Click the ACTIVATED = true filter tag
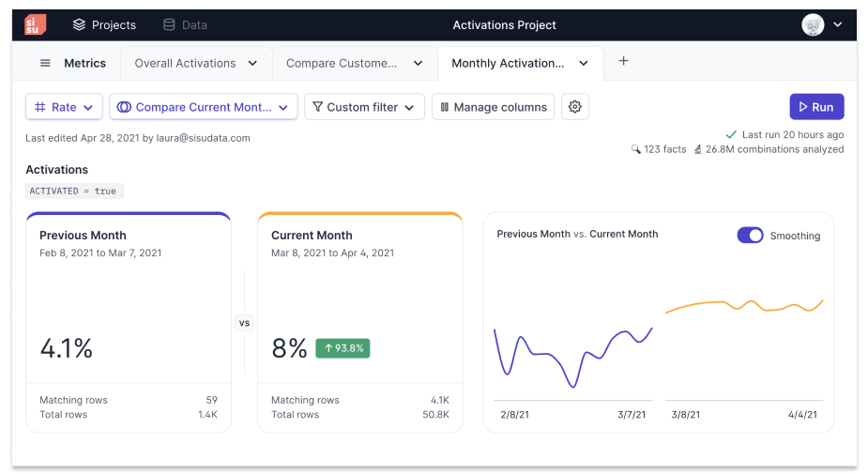 [x=73, y=191]
